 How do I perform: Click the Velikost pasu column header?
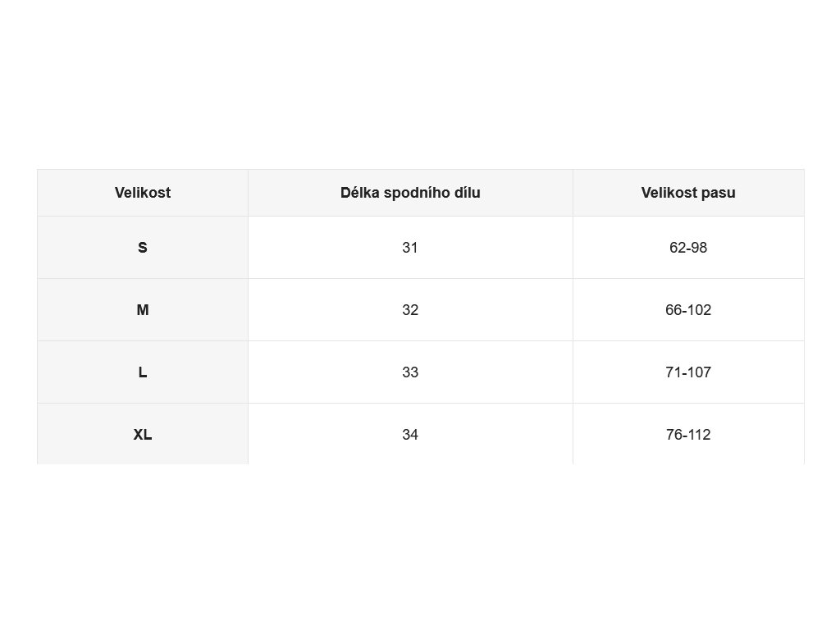pyautogui.click(x=688, y=193)
